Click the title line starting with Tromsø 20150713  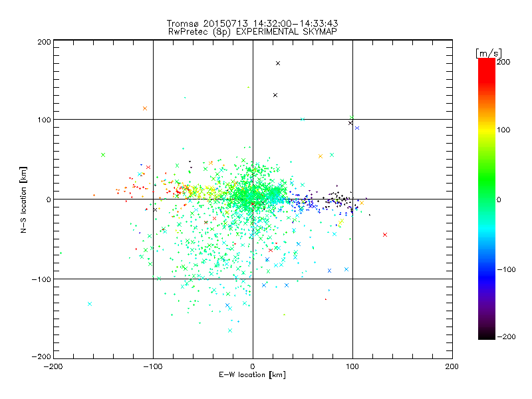252,23
